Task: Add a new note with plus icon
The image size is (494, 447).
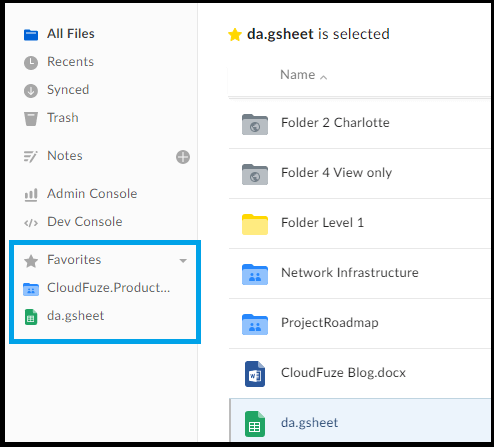Action: click(x=183, y=157)
